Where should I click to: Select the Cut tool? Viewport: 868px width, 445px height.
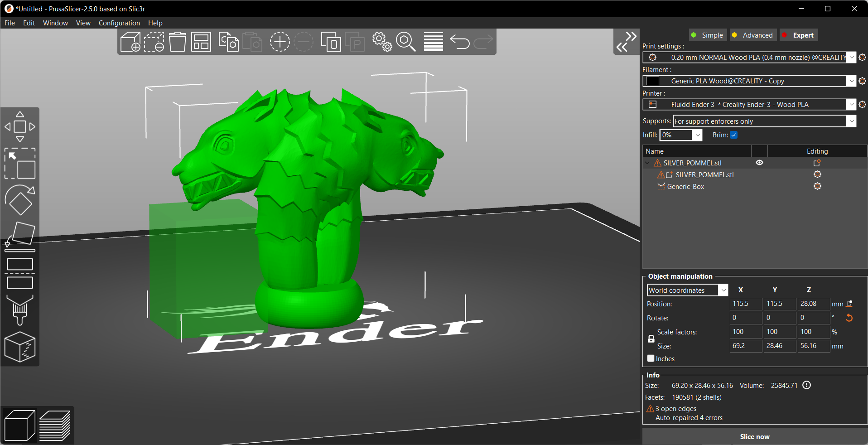coord(20,273)
